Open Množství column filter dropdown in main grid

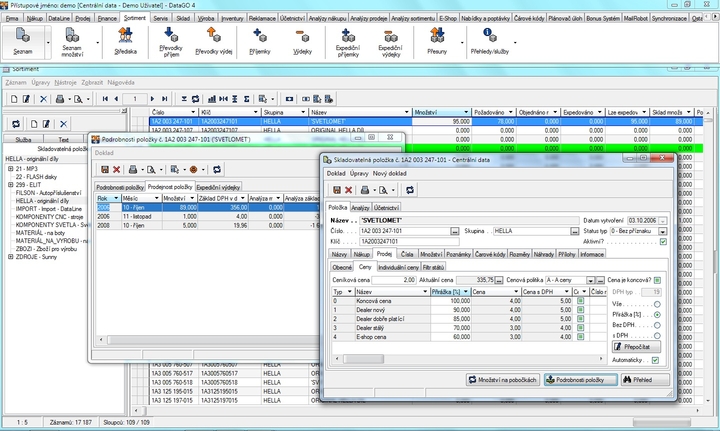click(466, 112)
